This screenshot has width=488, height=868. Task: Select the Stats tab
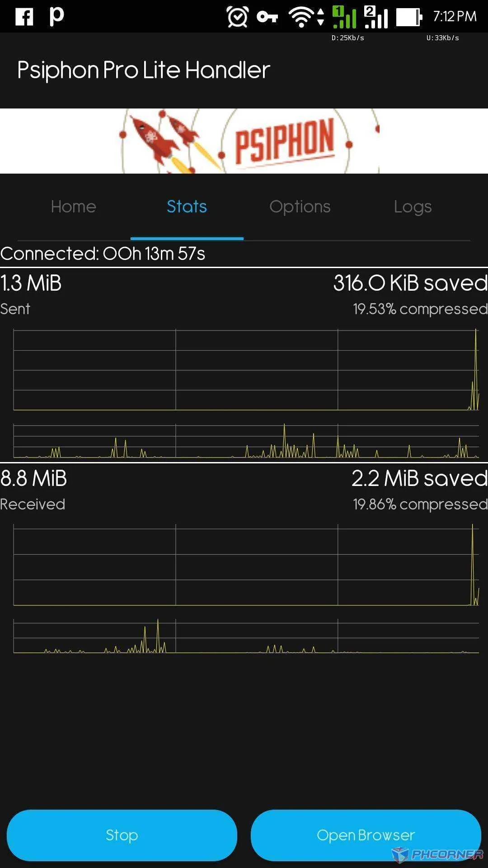point(187,207)
